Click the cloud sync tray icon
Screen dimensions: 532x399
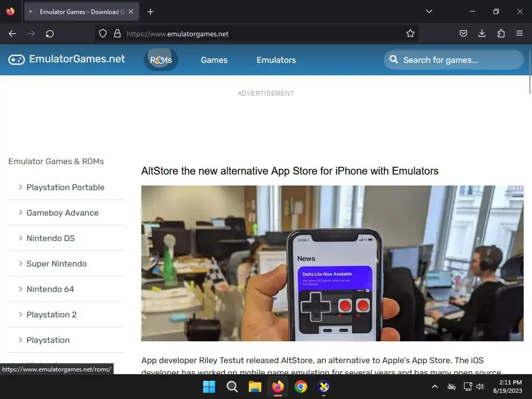tap(451, 387)
